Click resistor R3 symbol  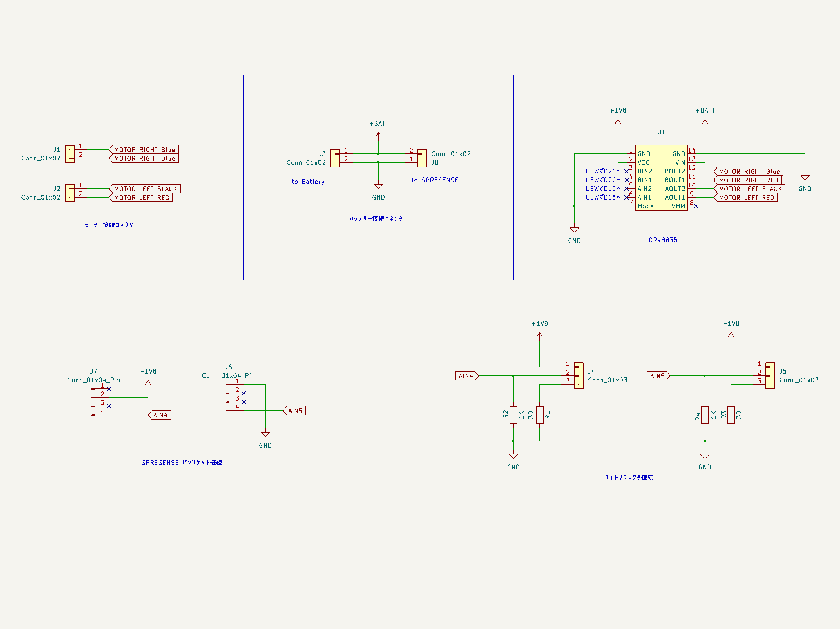tap(731, 415)
